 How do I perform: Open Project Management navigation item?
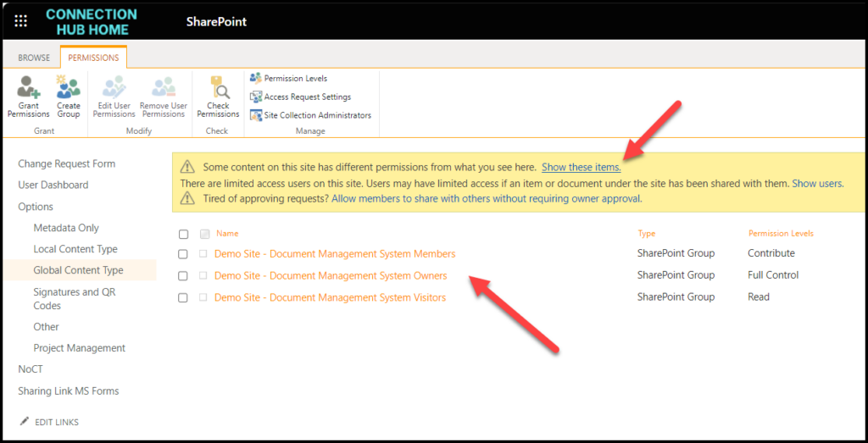[79, 348]
